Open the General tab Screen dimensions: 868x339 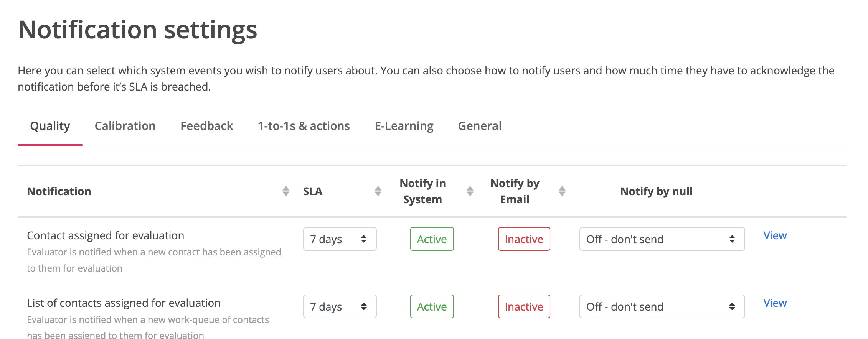(480, 126)
